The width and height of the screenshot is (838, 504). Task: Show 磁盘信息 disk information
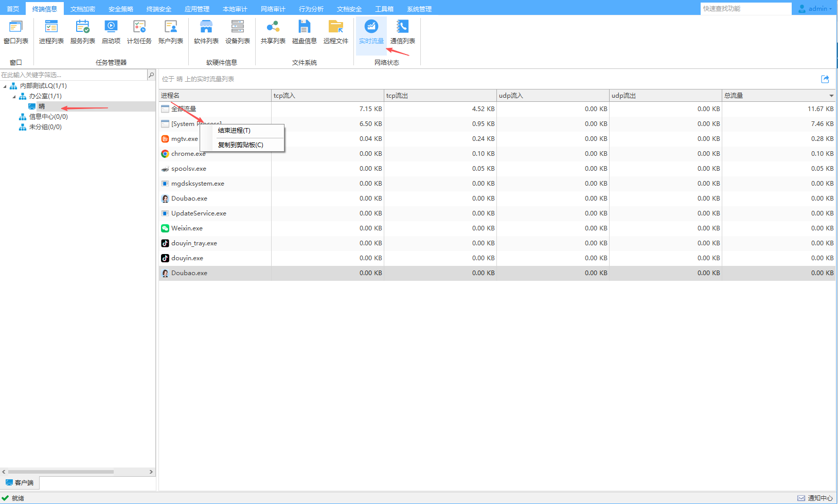click(x=304, y=32)
